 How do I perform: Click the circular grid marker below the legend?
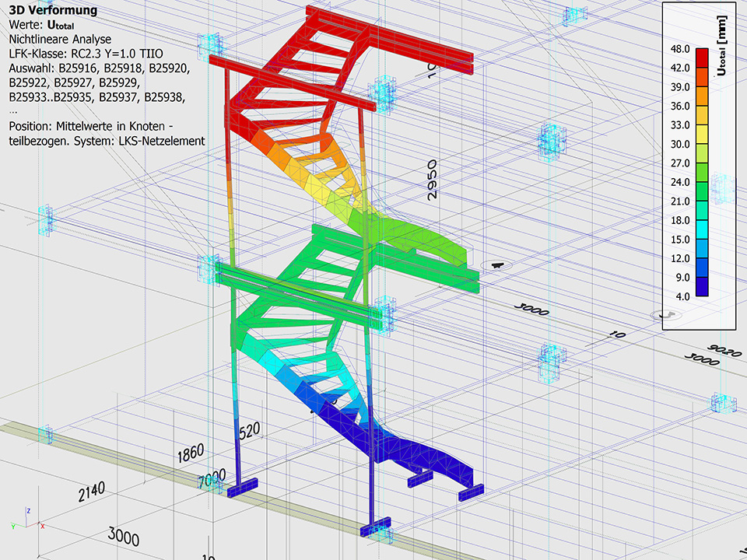665,315
